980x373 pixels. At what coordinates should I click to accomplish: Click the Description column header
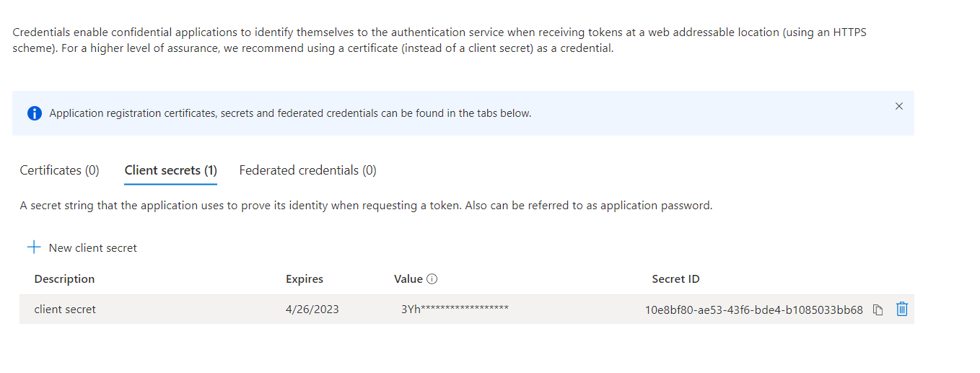click(x=64, y=279)
